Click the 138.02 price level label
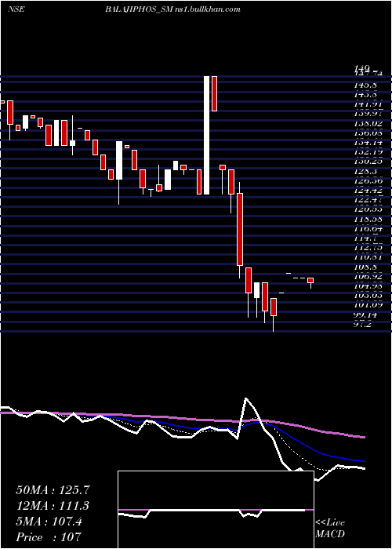This screenshot has height=549, width=392. point(368,124)
